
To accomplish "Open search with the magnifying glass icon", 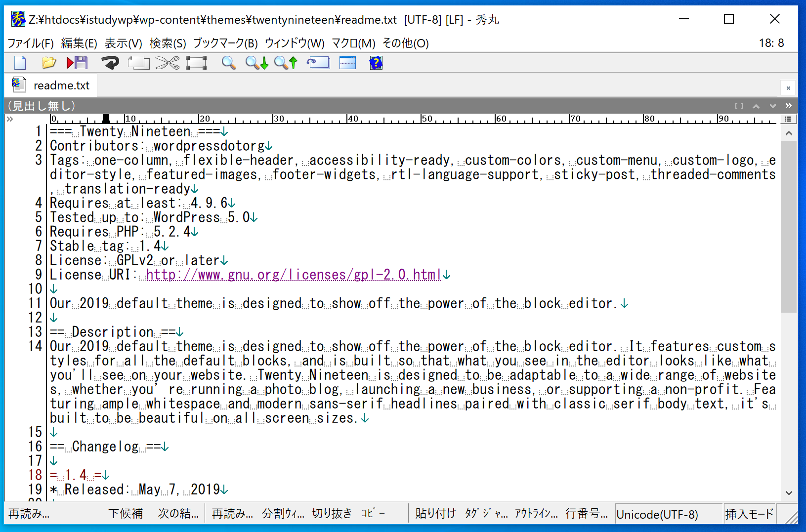I will (x=228, y=63).
